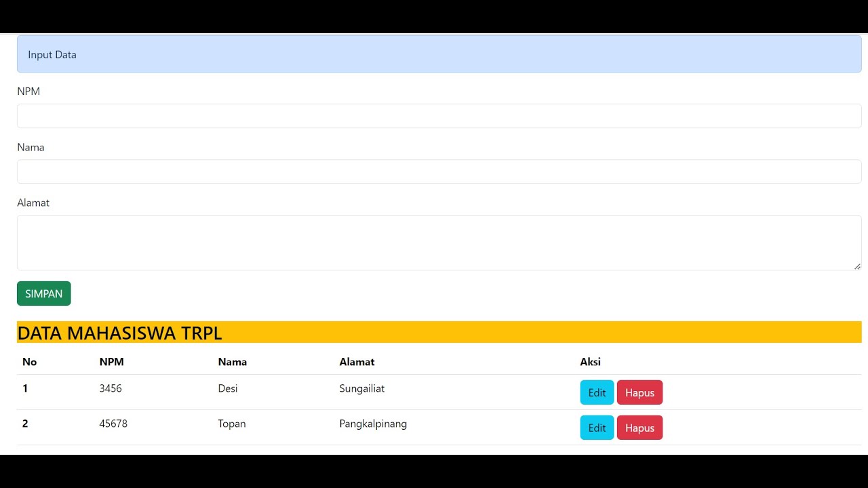Click the NPM label above the first field
Image resolution: width=868 pixels, height=488 pixels.
[28, 91]
